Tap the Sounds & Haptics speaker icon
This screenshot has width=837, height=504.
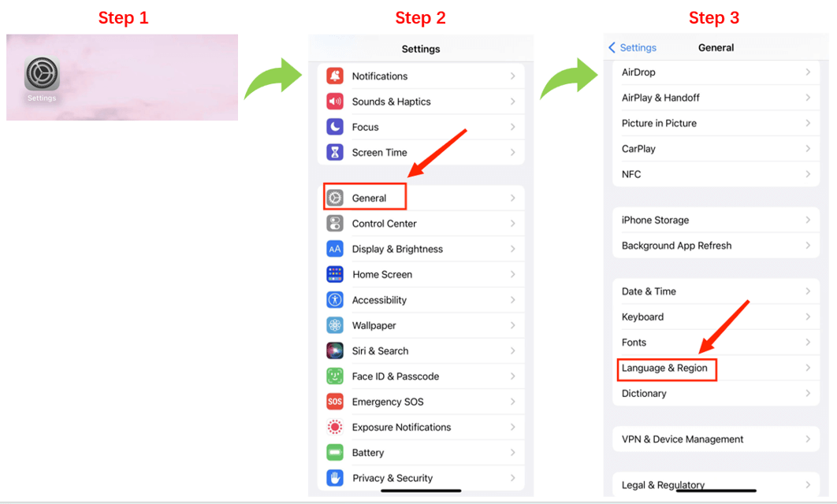(335, 102)
